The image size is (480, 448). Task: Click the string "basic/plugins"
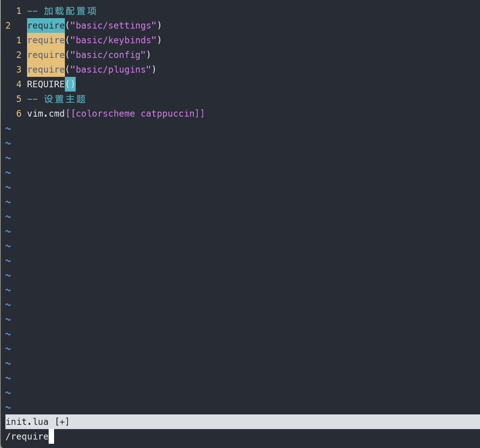point(110,70)
